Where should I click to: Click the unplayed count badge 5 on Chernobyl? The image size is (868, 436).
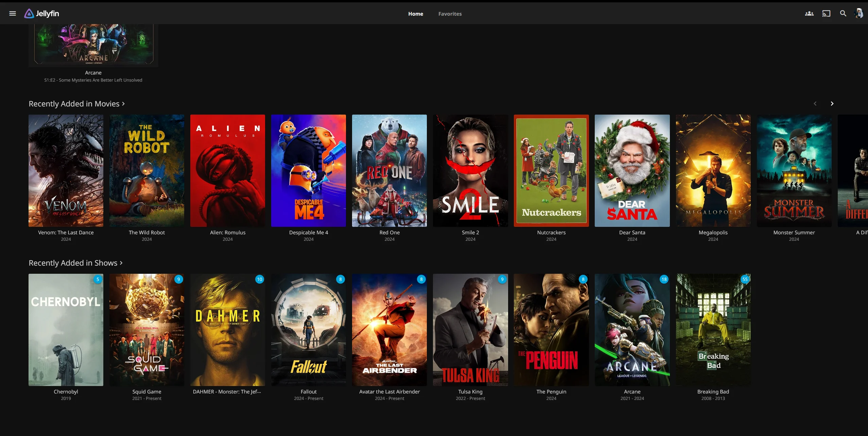pos(98,279)
